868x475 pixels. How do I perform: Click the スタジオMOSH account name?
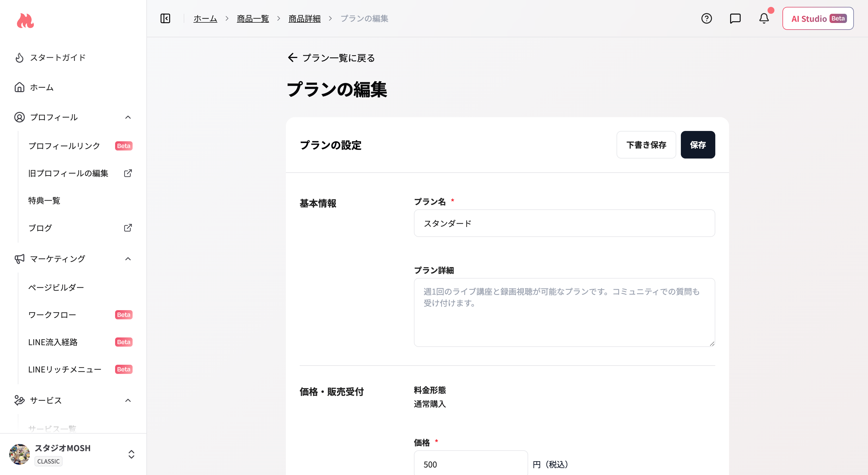[63, 448]
